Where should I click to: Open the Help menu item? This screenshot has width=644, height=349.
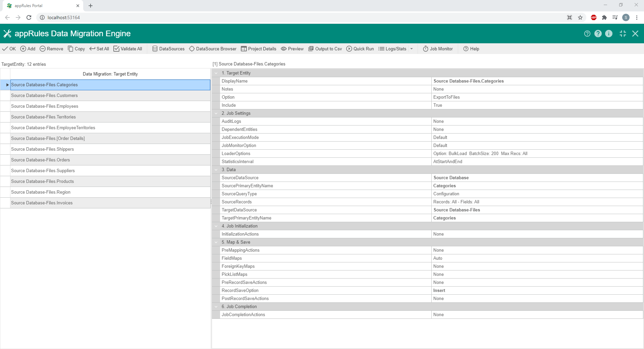[471, 49]
